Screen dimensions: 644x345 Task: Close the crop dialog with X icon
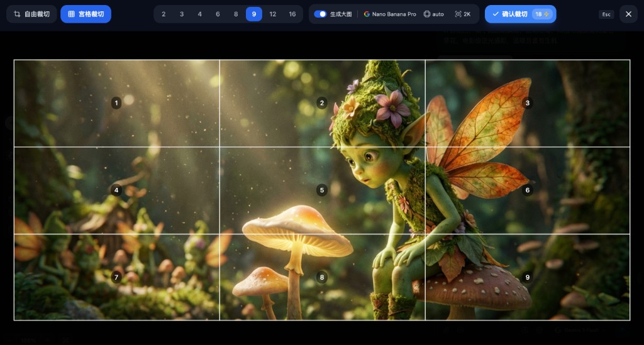[x=628, y=14]
